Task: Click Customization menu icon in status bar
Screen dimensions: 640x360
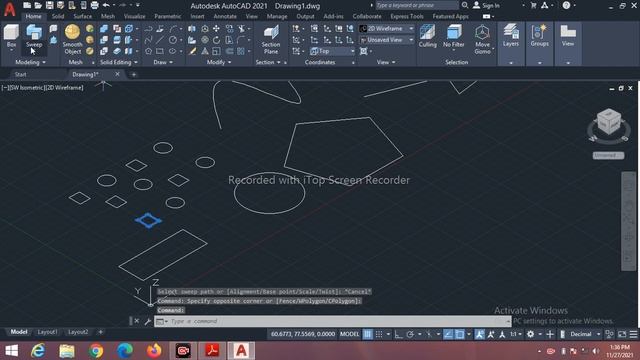Action: click(x=633, y=334)
